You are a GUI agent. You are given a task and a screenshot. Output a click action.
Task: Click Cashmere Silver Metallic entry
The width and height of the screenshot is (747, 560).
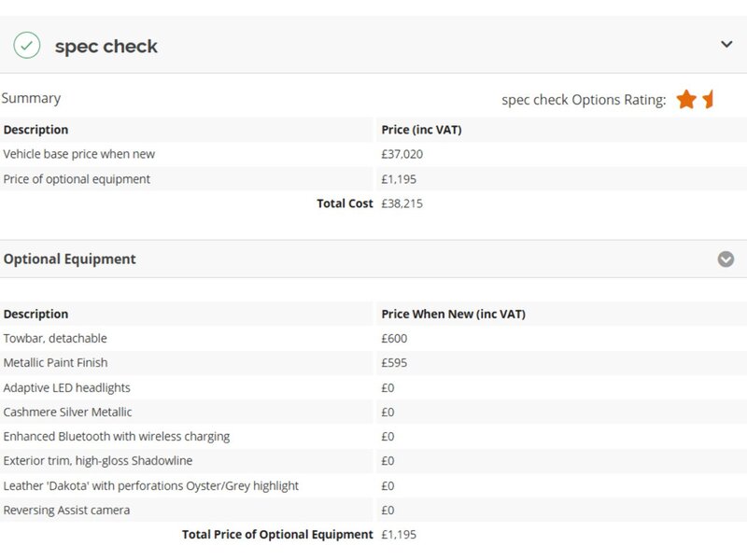coord(67,412)
